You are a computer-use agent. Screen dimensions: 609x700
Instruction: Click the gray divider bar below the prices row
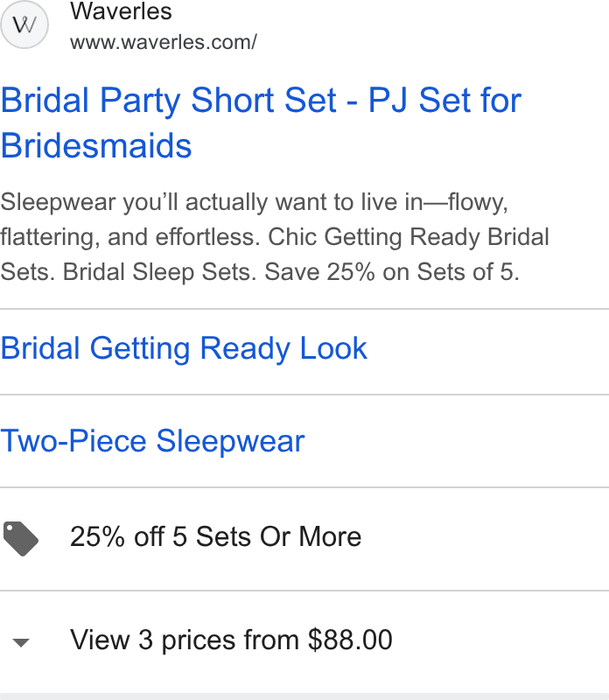[x=304, y=696]
